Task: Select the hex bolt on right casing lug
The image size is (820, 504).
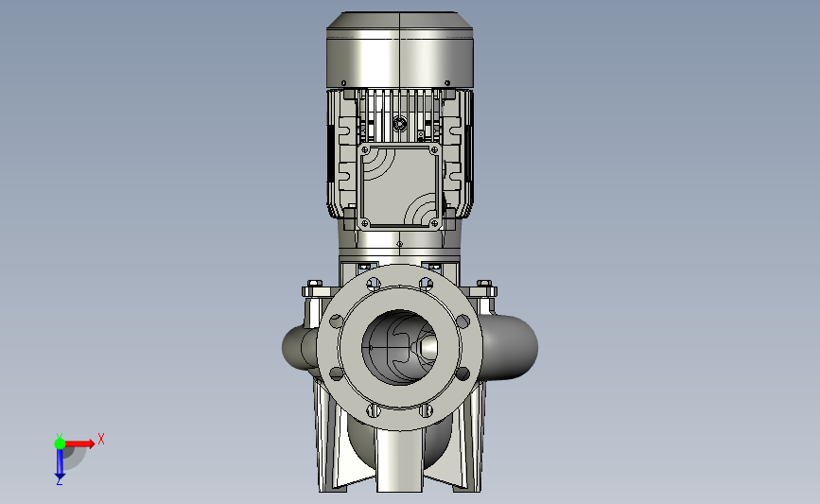Action: pyautogui.click(x=483, y=286)
